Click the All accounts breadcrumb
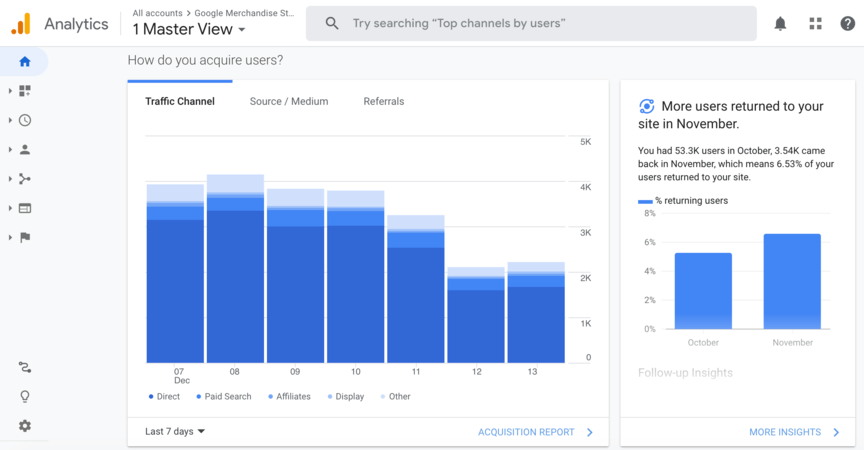The width and height of the screenshot is (864, 450). (x=158, y=13)
